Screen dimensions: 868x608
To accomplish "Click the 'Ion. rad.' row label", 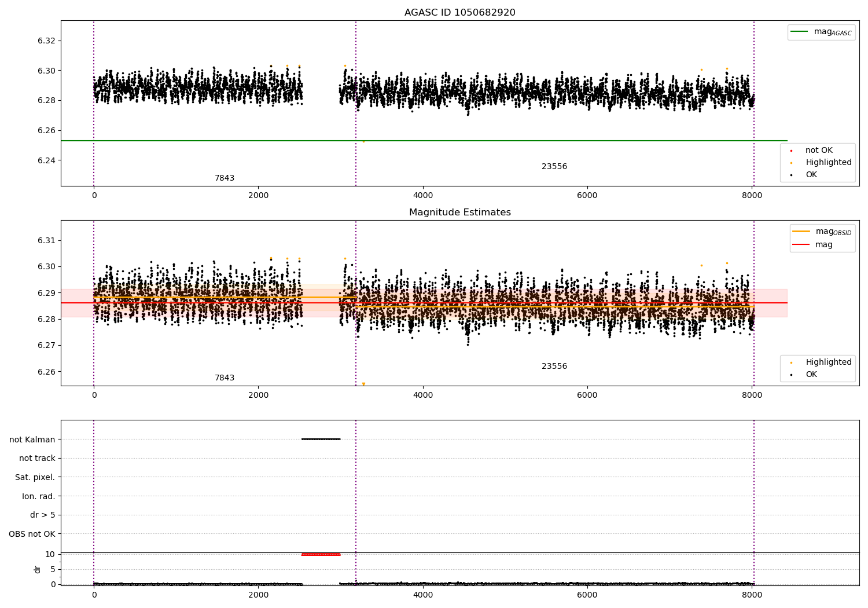I will click(39, 496).
